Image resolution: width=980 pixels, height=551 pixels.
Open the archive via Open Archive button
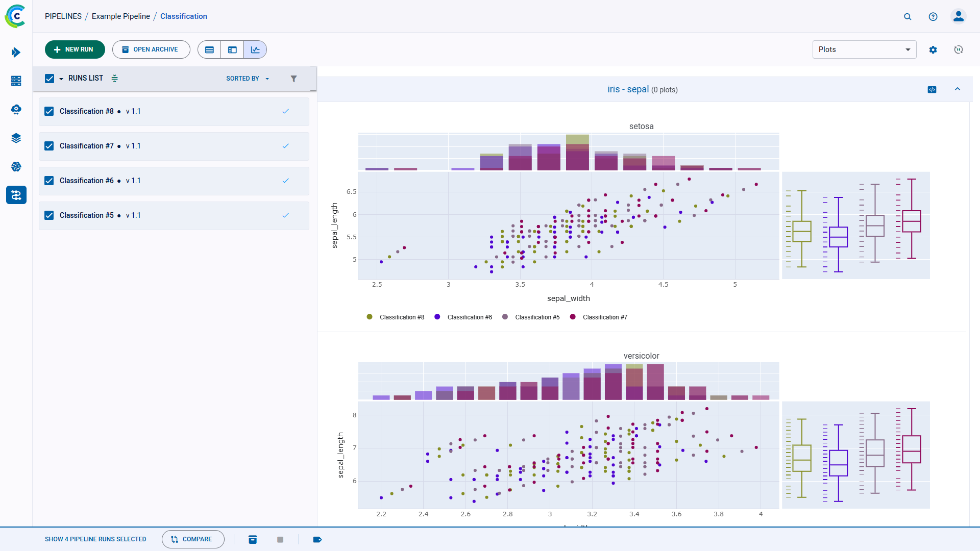pyautogui.click(x=151, y=49)
